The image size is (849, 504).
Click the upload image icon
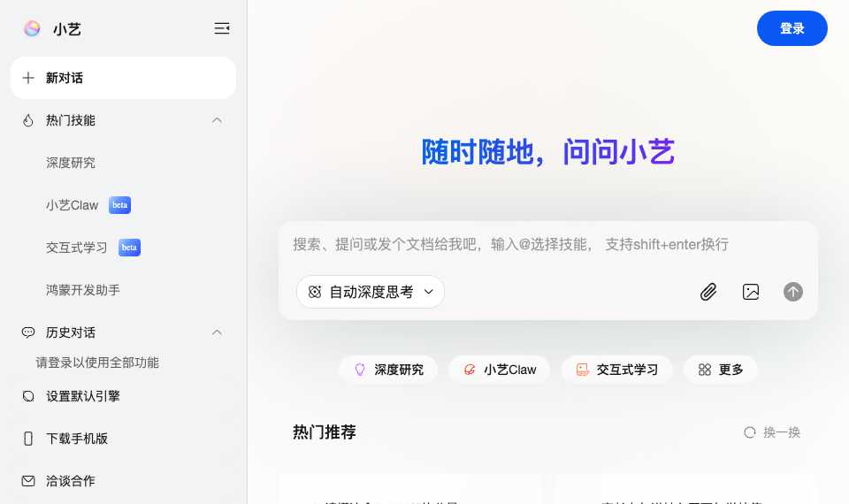click(x=751, y=292)
